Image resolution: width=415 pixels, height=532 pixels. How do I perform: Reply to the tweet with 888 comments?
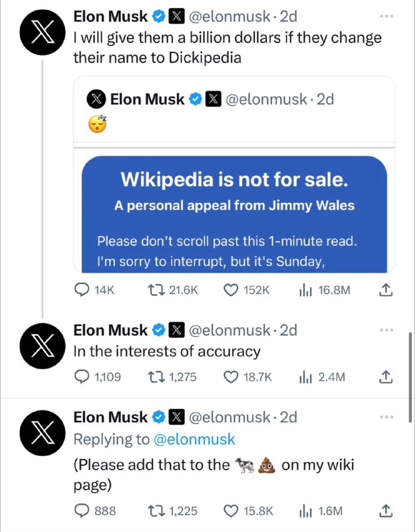point(81,511)
